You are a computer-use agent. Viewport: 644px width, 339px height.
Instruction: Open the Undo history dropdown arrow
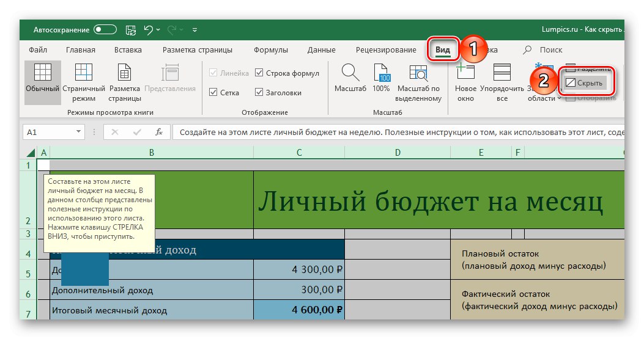[158, 29]
